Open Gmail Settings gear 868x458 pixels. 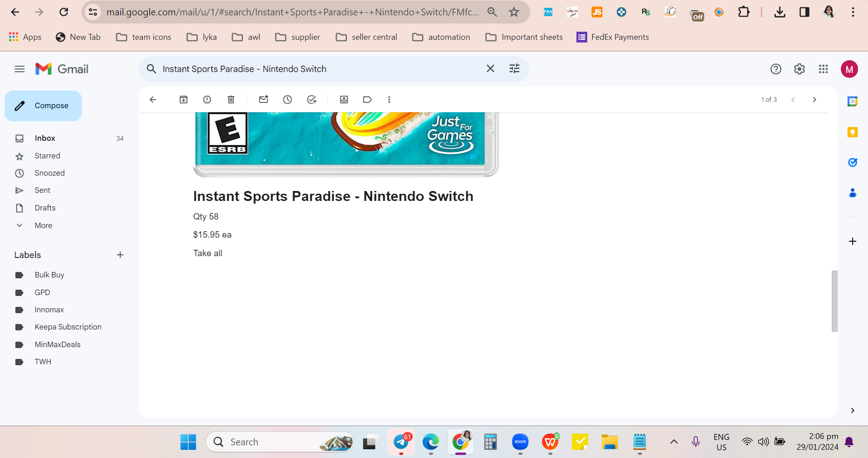(799, 69)
